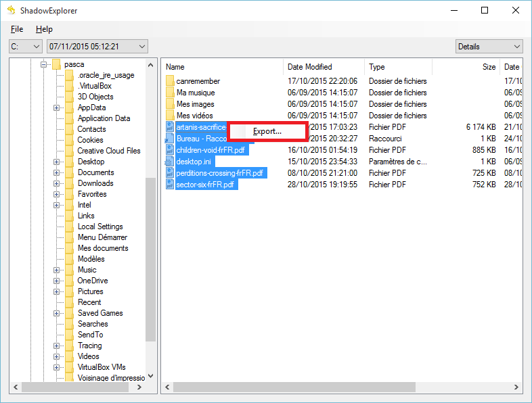Viewport: 532px width, 403px height.
Task: Open the Details view mode dropdown
Action: (x=489, y=47)
